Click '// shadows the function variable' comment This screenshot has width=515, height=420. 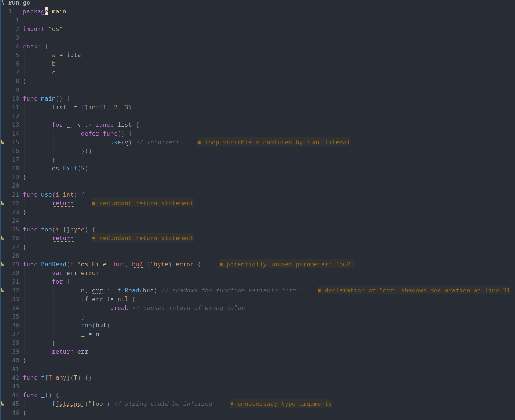[x=230, y=290]
